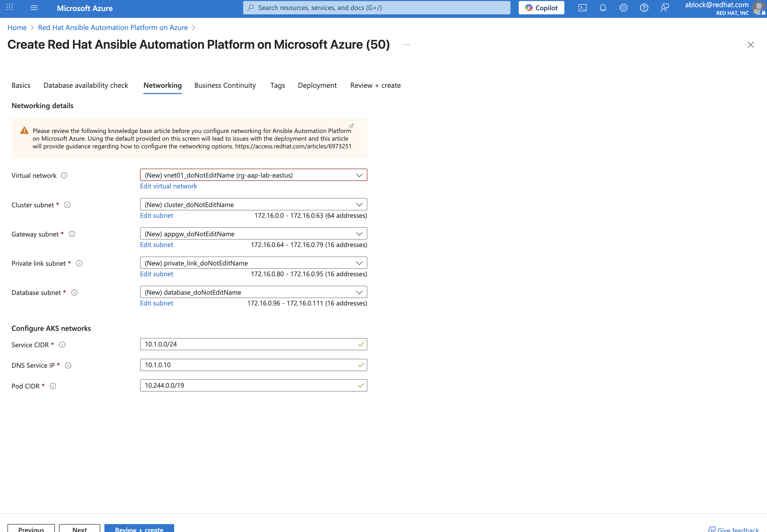
Task: Launch Azure Cloud Shell
Action: (583, 8)
